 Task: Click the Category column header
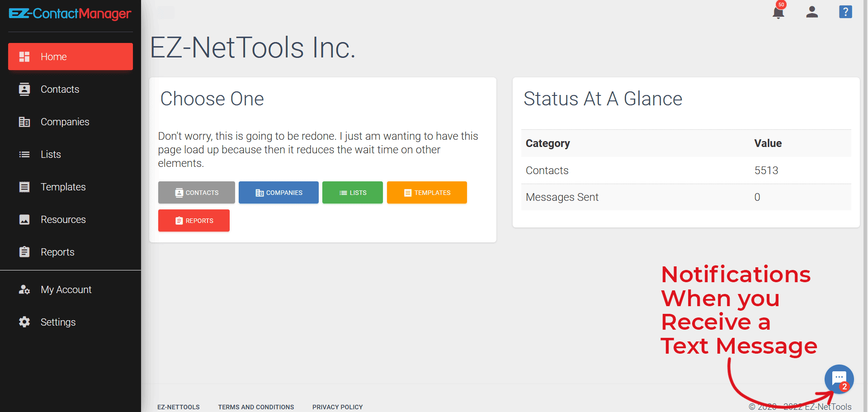(x=548, y=143)
